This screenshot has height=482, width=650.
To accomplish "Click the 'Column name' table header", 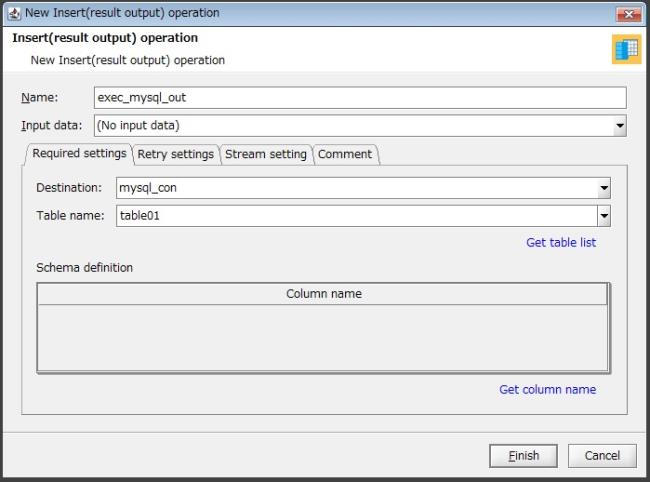I will click(x=323, y=294).
